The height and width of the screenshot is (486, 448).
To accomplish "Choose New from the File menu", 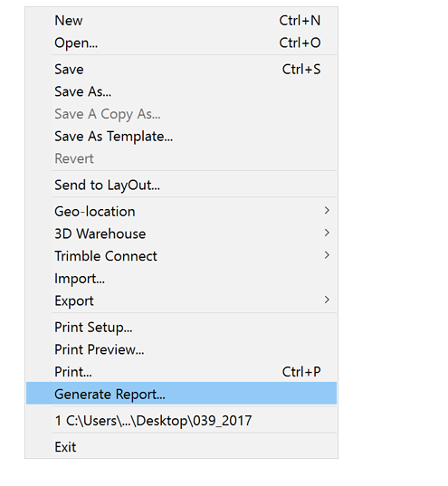I will point(181,21).
